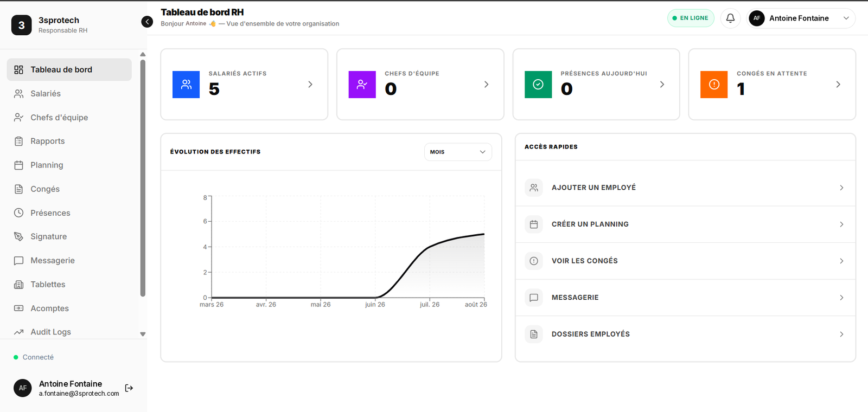Open Rapports from the sidebar
This screenshot has height=412, width=868.
click(69, 141)
